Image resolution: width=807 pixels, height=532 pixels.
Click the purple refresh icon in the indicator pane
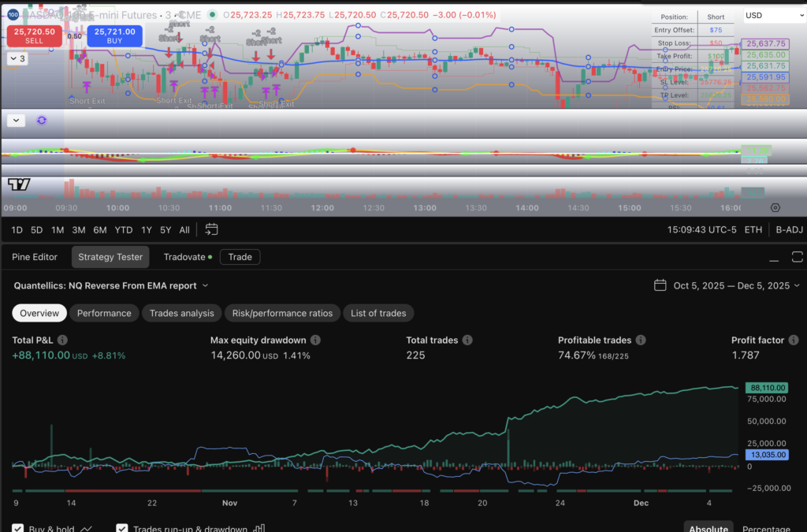coord(42,120)
